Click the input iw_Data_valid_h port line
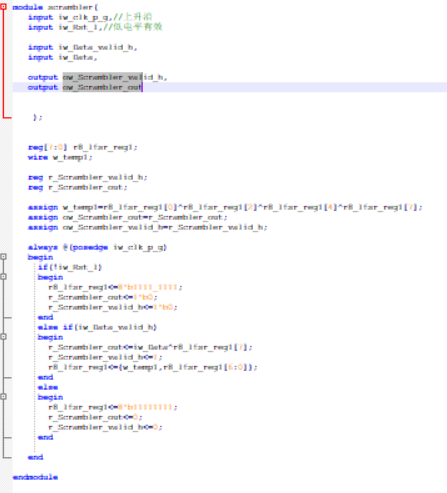Viewport: 447px width, 493px height. pyautogui.click(x=83, y=47)
